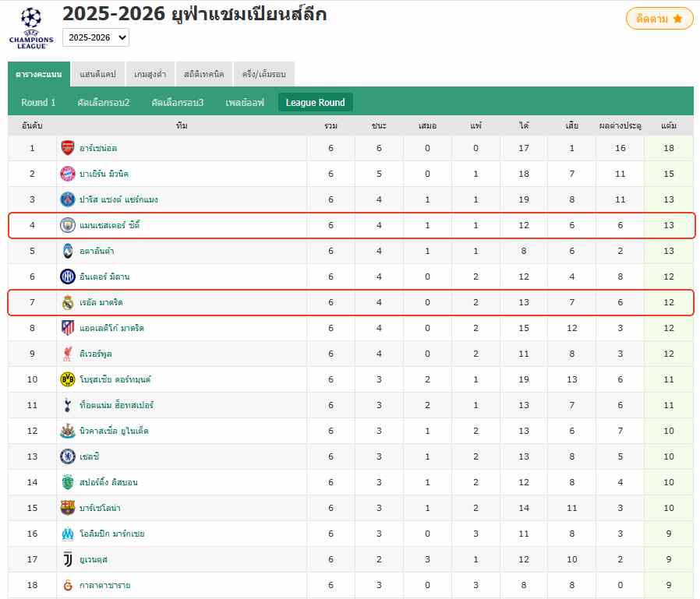Select the Round 1 tab
700x599 pixels.
[x=38, y=101]
